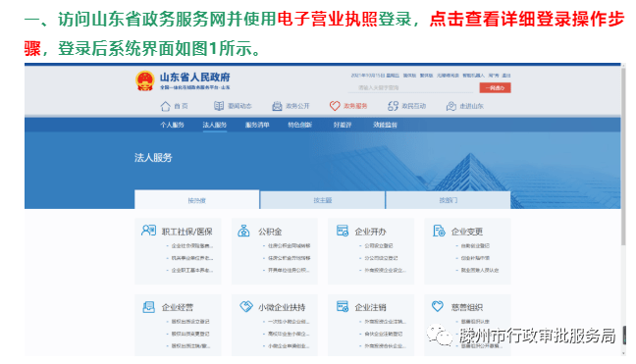The image size is (636, 364).
Task: Open the 政民互动 interaction icon
Action: [393, 106]
